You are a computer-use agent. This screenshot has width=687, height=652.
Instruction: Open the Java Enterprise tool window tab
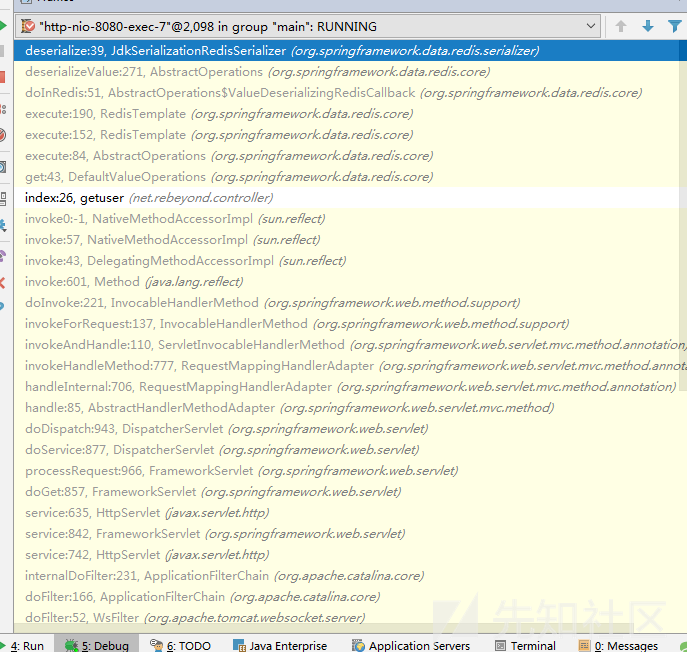click(x=280, y=645)
